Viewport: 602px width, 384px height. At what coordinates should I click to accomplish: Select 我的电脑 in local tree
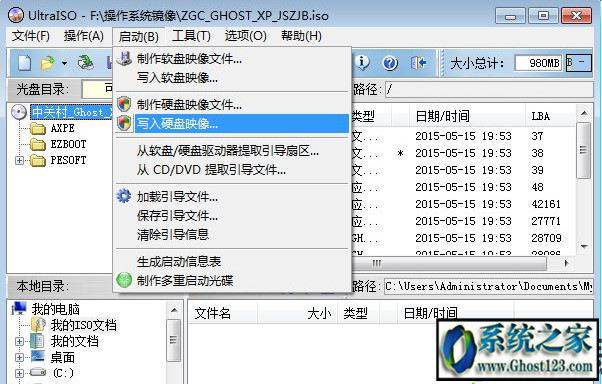56,309
